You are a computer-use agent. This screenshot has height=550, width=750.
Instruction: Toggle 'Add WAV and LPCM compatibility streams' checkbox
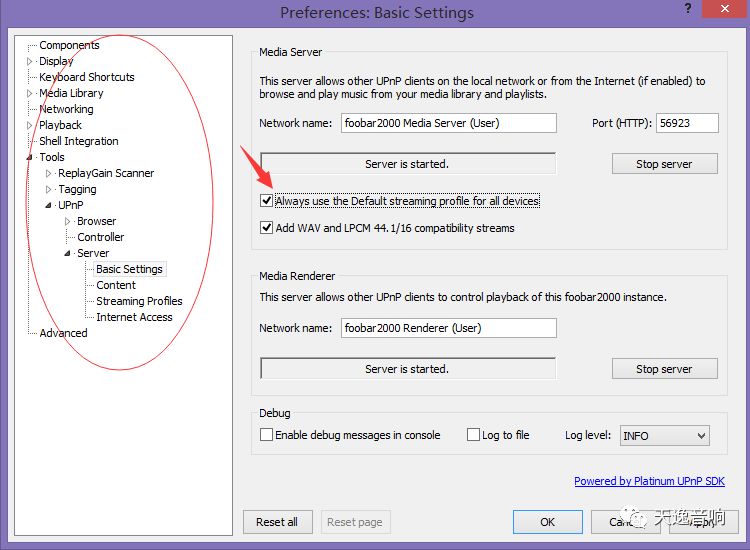click(x=266, y=228)
